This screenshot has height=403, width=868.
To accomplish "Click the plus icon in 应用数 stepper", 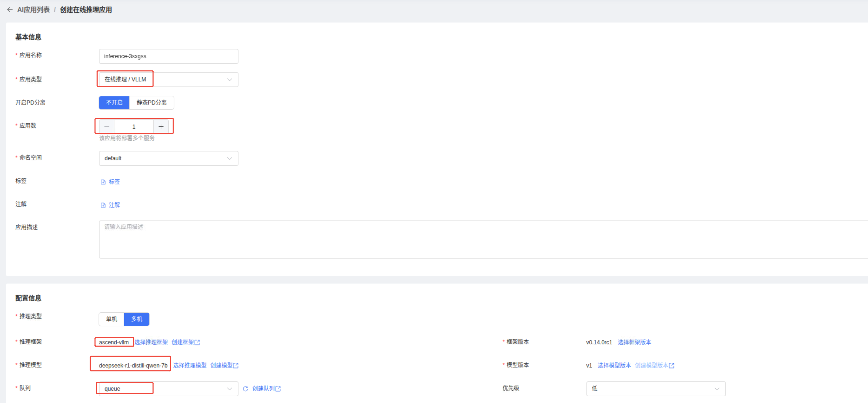I will click(161, 127).
